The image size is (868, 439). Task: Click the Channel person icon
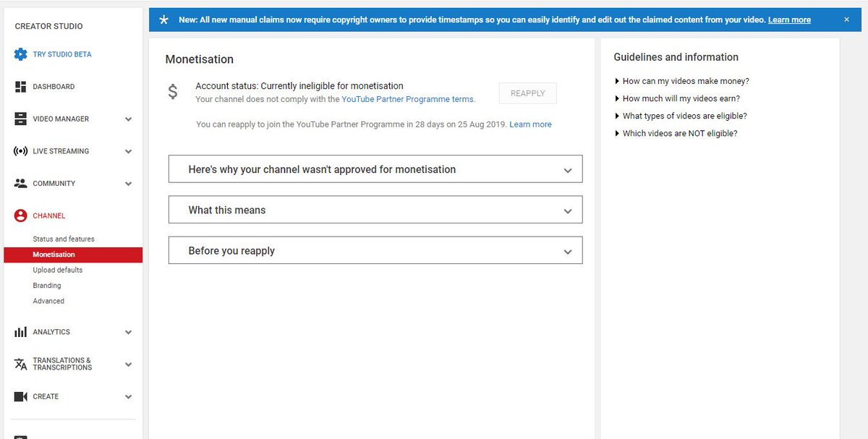click(x=20, y=216)
